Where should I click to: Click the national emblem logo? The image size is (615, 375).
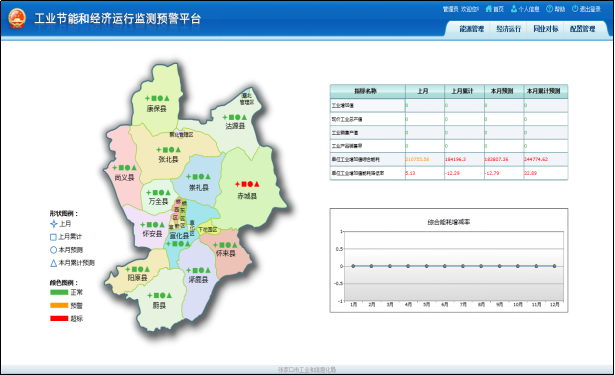click(x=17, y=18)
